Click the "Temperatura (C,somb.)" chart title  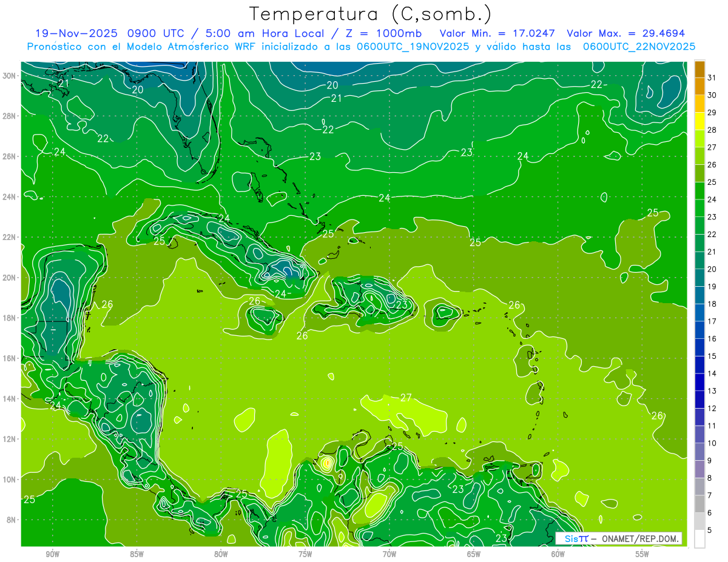click(370, 14)
